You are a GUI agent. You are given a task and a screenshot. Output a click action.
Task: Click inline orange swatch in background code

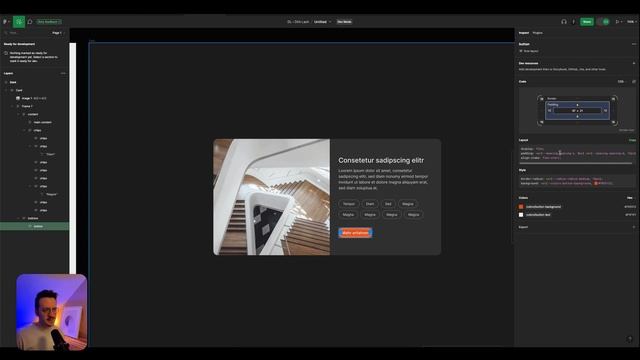click(596, 183)
